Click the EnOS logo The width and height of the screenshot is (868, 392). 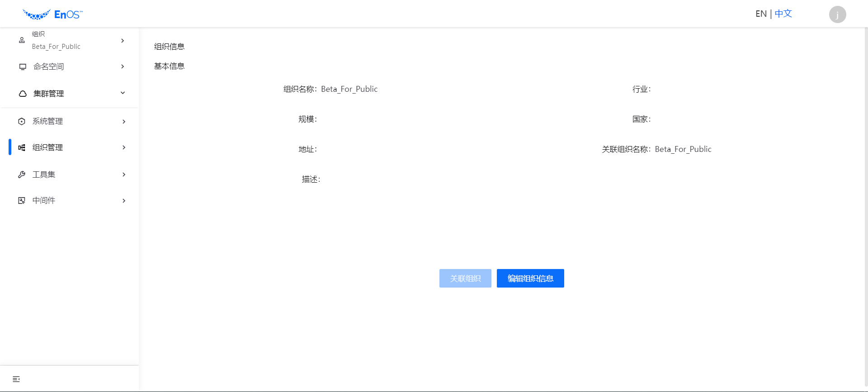pyautogui.click(x=52, y=14)
